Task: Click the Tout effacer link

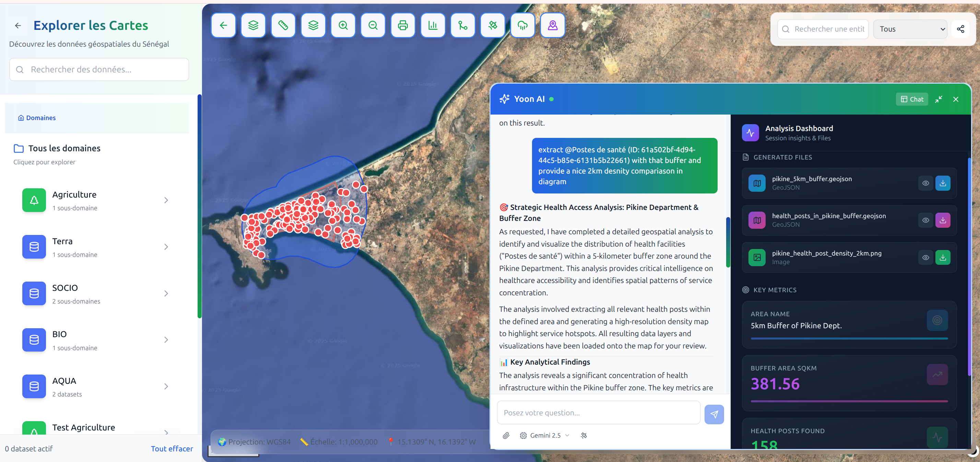Action: (x=172, y=449)
